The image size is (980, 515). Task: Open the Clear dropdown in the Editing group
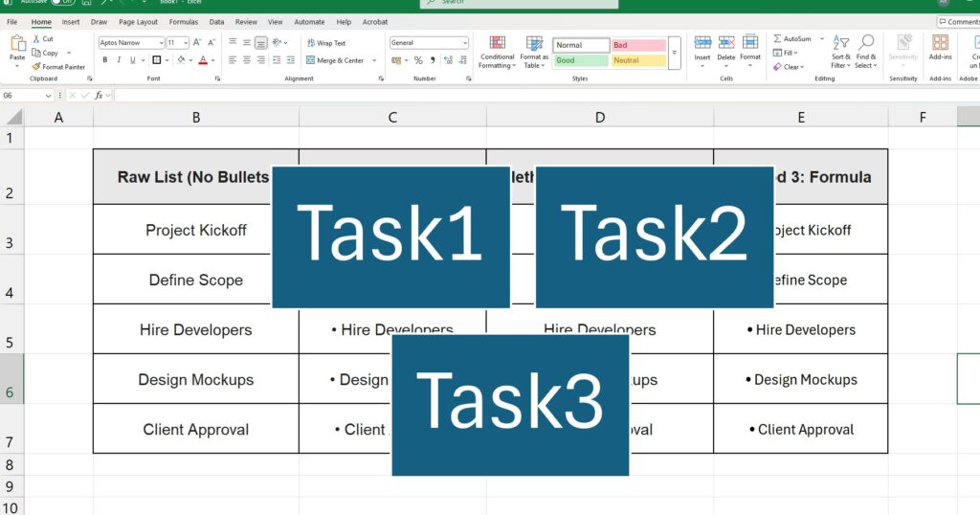tap(789, 67)
